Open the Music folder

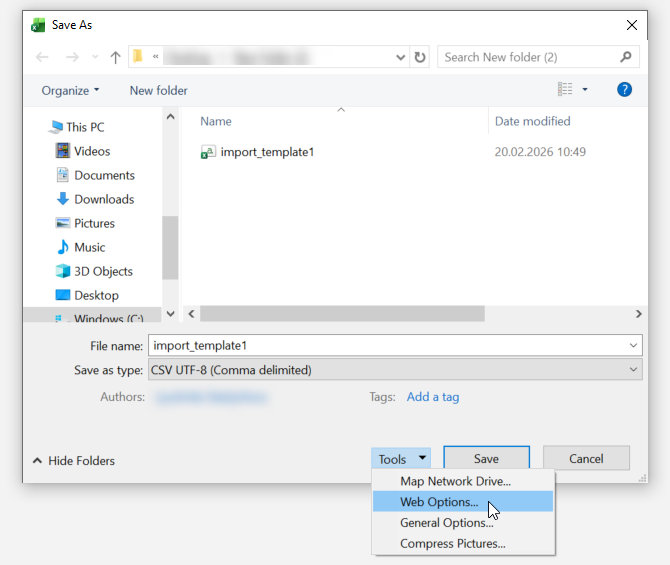coord(89,247)
